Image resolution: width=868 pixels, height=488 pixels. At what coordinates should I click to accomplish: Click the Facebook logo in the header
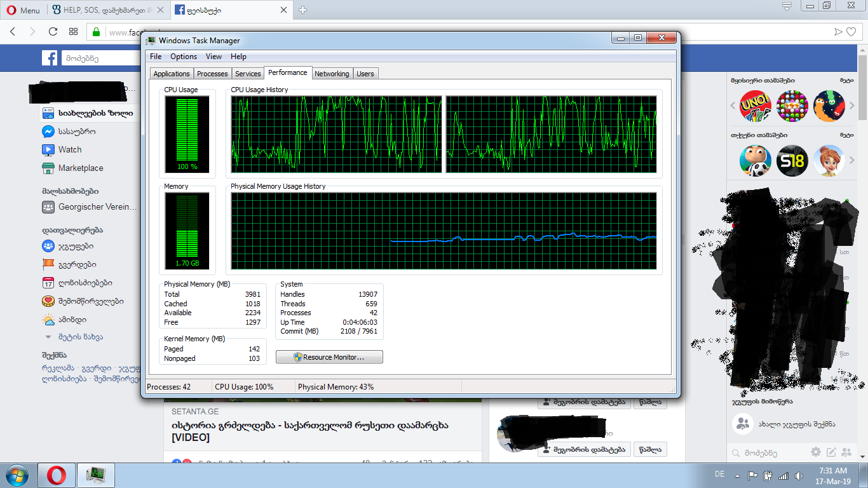pos(50,58)
